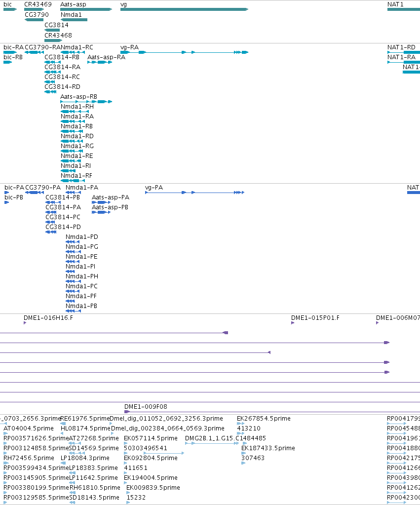Select the Nmda1-PE protein label

(x=81, y=257)
